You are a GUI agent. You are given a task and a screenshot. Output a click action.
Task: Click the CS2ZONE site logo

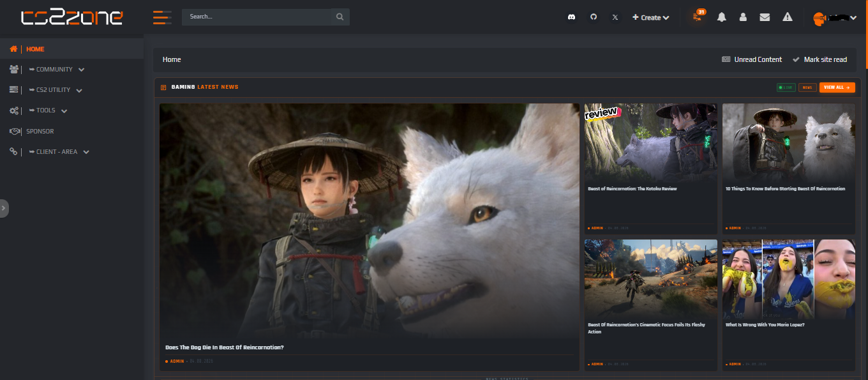(x=71, y=17)
